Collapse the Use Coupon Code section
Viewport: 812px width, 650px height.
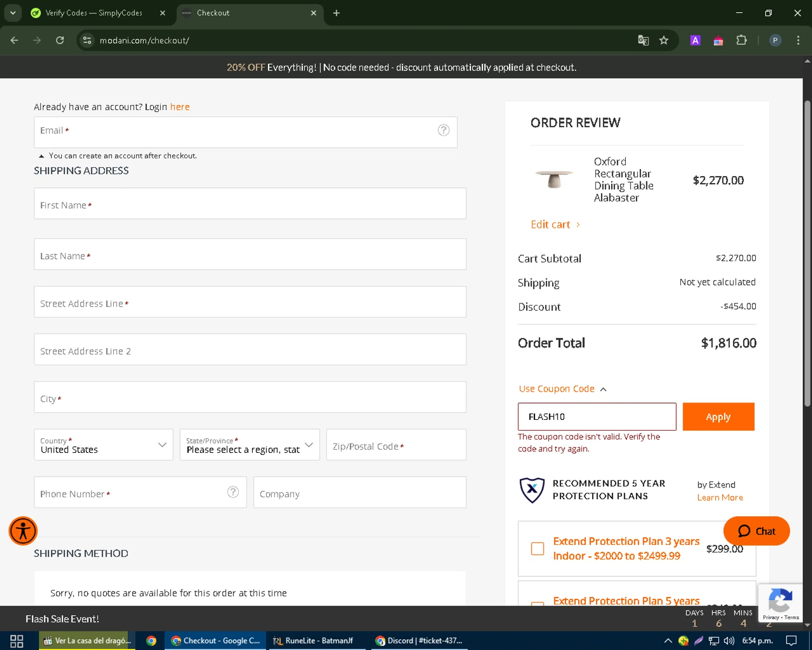click(562, 389)
